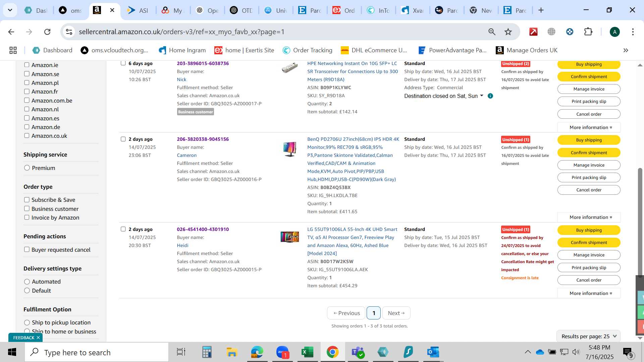Show hidden system tray icons
The image size is (644, 362).
pyautogui.click(x=528, y=352)
